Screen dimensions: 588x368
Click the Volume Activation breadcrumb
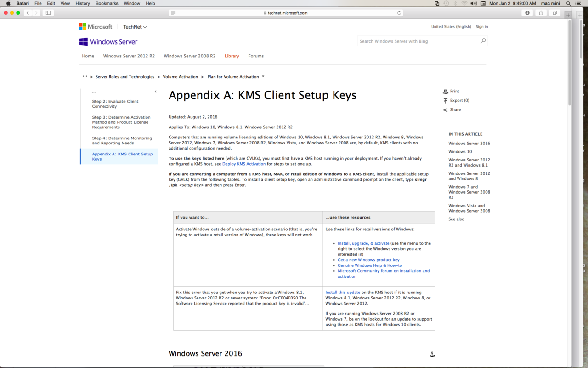coord(181,77)
